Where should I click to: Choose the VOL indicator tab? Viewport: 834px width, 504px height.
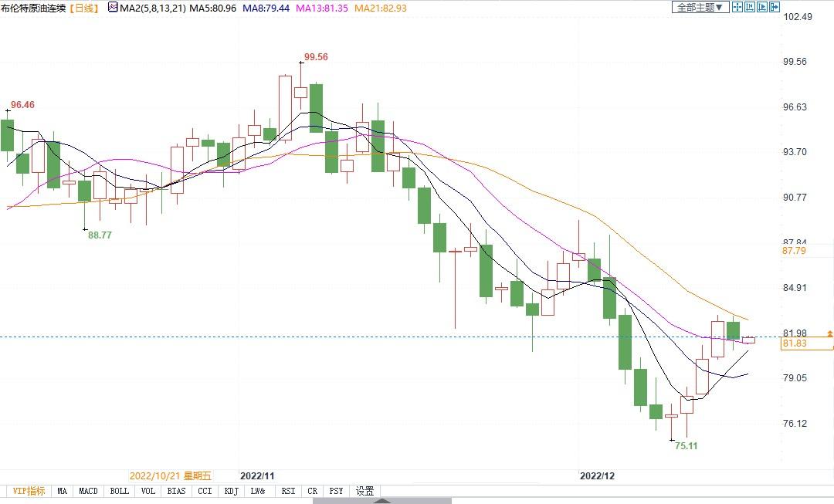(x=148, y=491)
